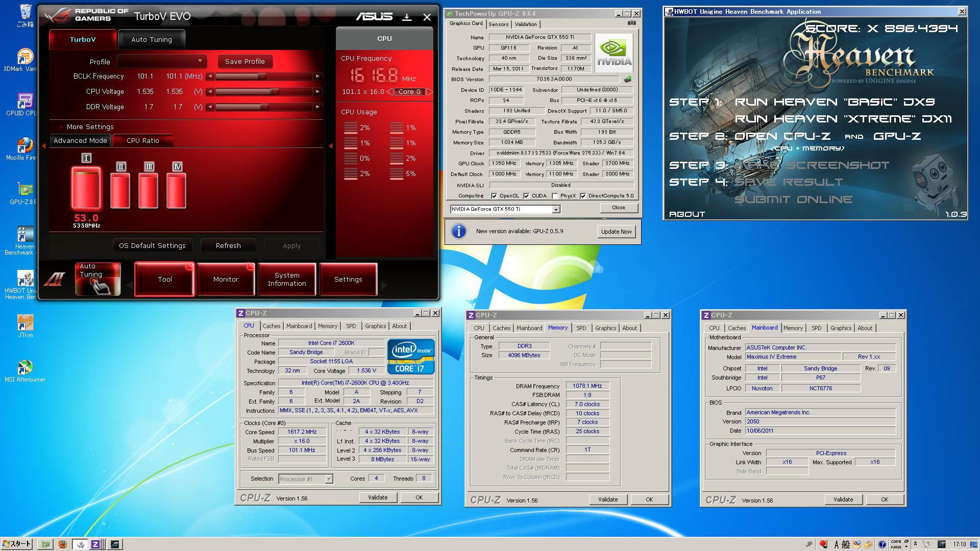Toggle the CUDA checkbox in GPU-Z
Viewport: 980px width, 551px height.
(526, 196)
